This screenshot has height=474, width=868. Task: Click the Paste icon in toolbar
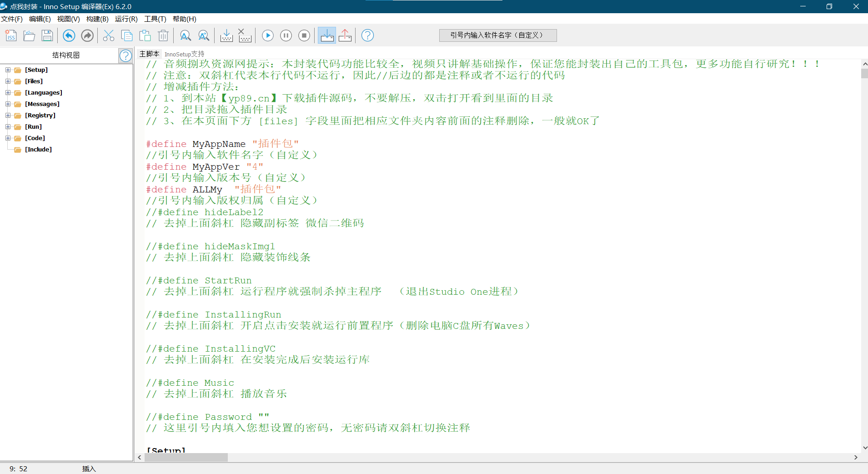(145, 35)
